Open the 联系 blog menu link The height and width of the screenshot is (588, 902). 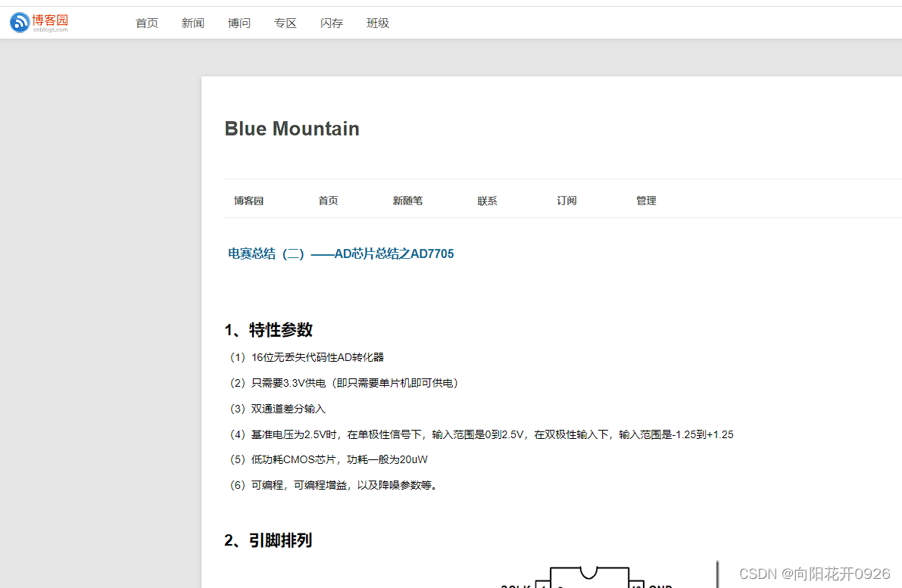pos(487,201)
